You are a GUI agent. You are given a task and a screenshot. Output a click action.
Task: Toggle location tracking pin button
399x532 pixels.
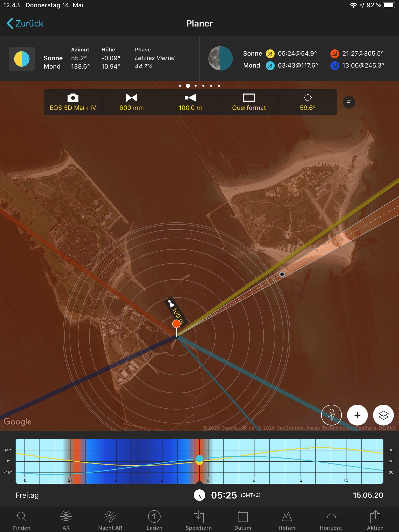tap(331, 415)
